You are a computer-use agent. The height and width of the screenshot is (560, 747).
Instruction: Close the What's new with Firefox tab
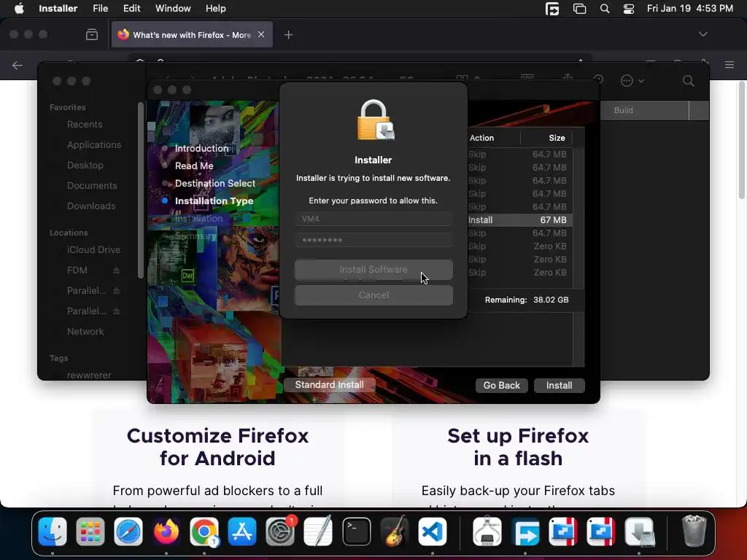coord(261,34)
